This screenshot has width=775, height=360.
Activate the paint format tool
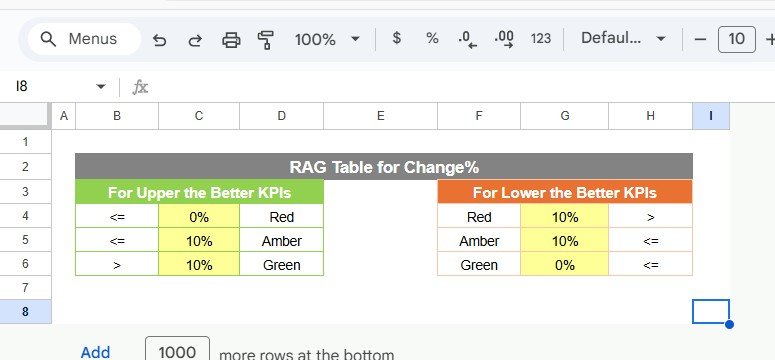266,40
